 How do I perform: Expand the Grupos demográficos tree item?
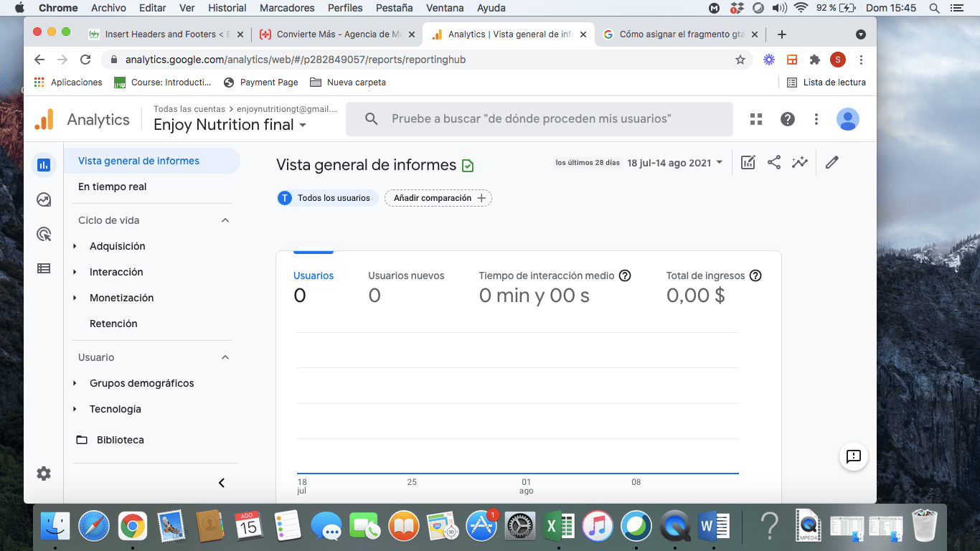tap(75, 383)
